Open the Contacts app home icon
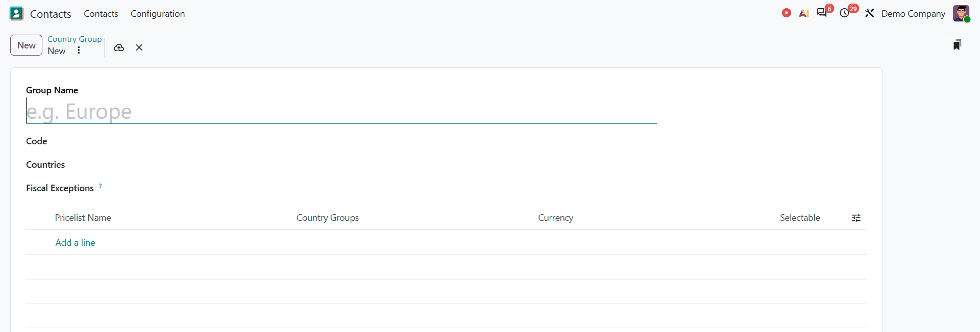This screenshot has height=332, width=980. coord(16,14)
